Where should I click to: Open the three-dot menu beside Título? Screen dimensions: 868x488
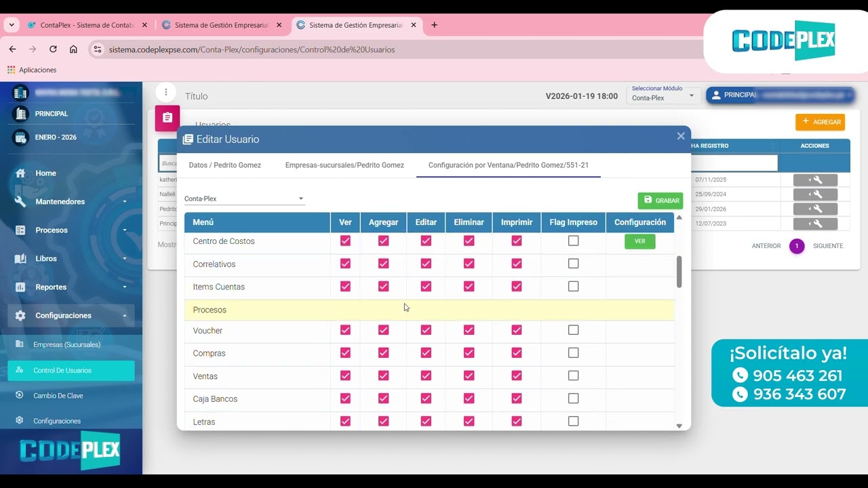(165, 92)
